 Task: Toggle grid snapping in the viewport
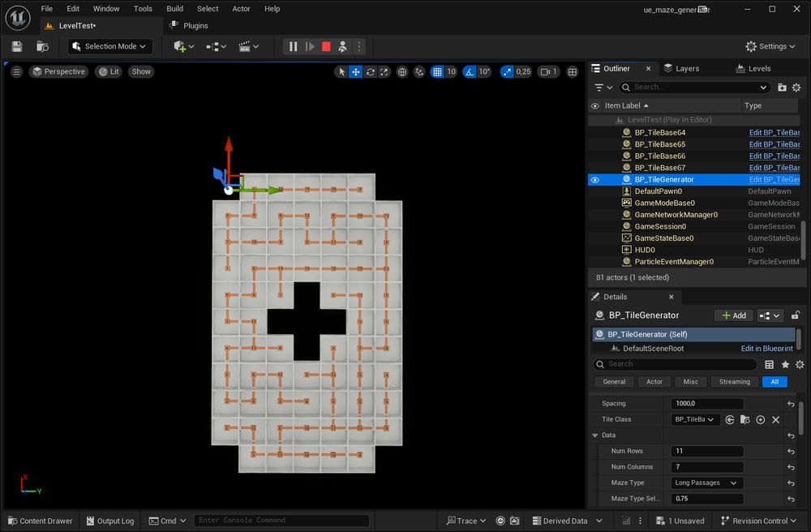[x=438, y=71]
